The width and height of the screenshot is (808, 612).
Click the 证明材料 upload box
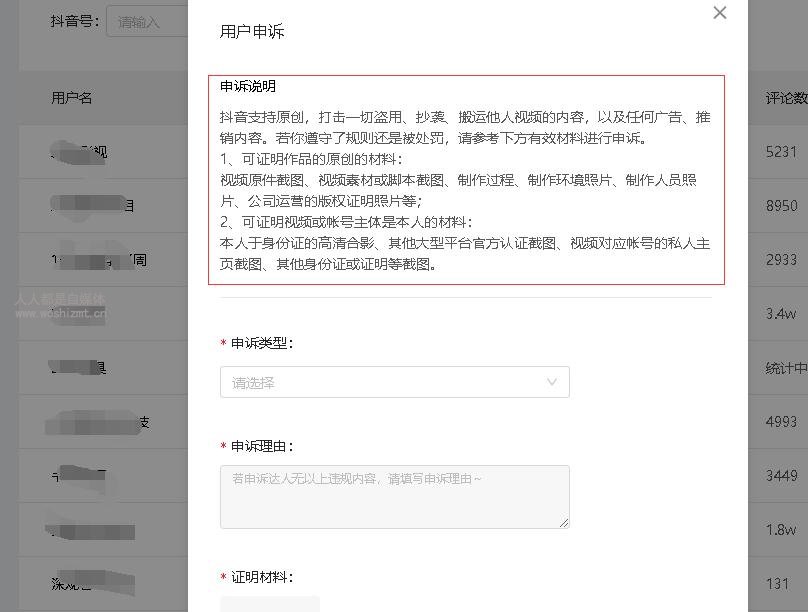(x=270, y=604)
